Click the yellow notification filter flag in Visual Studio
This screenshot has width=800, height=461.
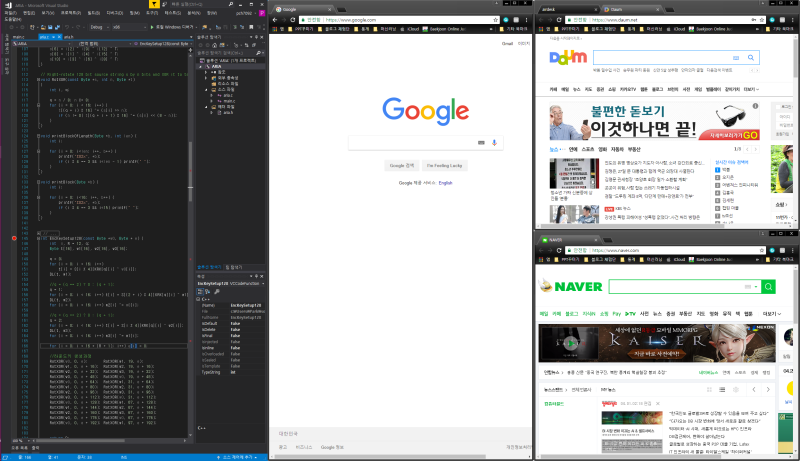154,4
